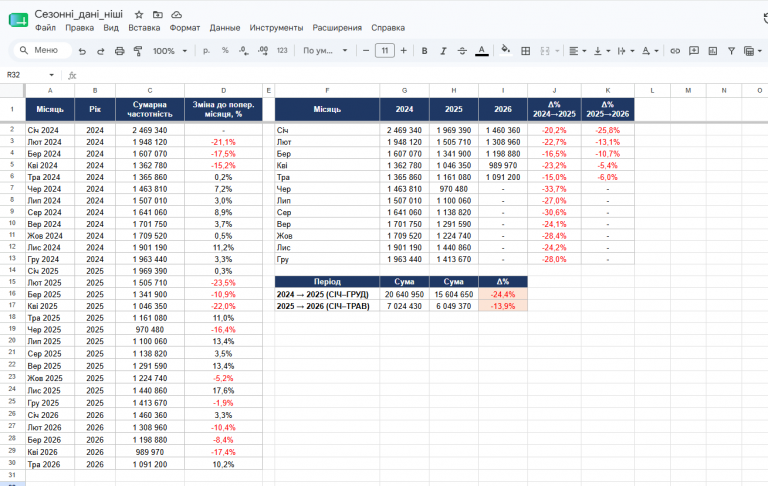Open the Name box dropdown arrow
Viewport: 768px width, 486px height.
pos(51,75)
